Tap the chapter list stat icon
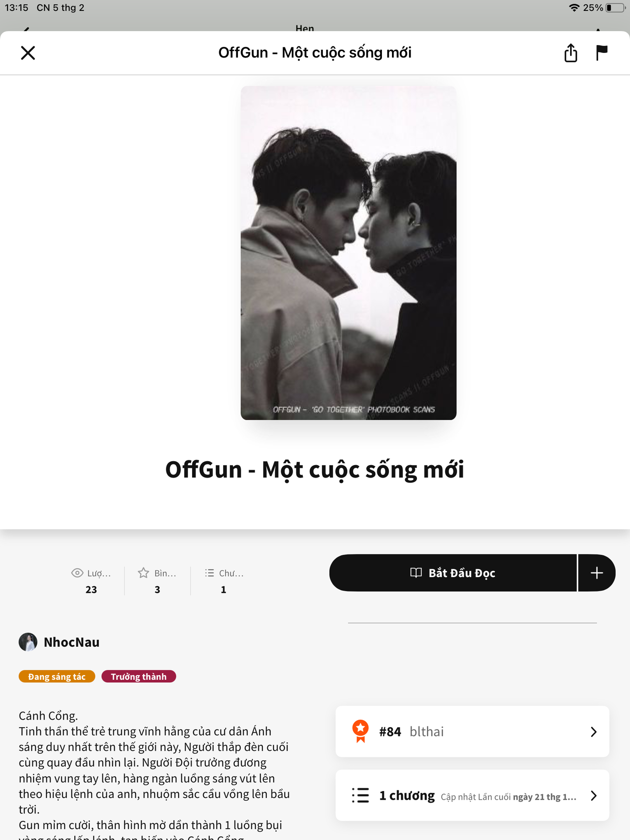 [210, 573]
